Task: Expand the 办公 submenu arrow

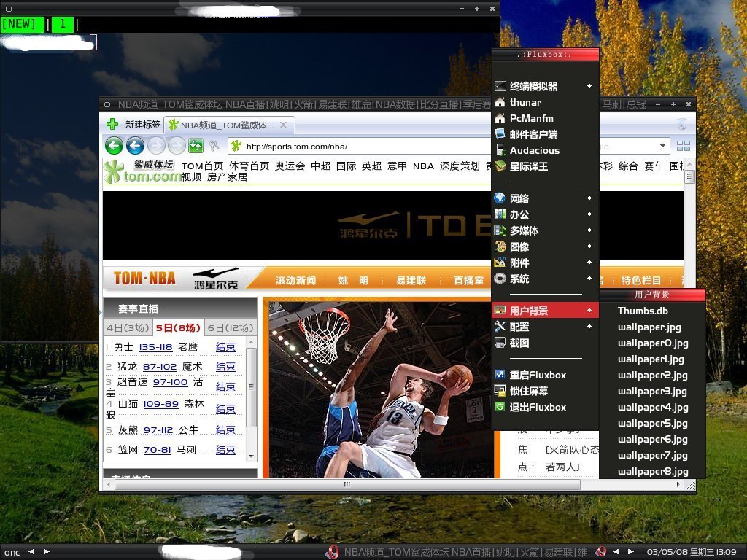Action: click(589, 214)
